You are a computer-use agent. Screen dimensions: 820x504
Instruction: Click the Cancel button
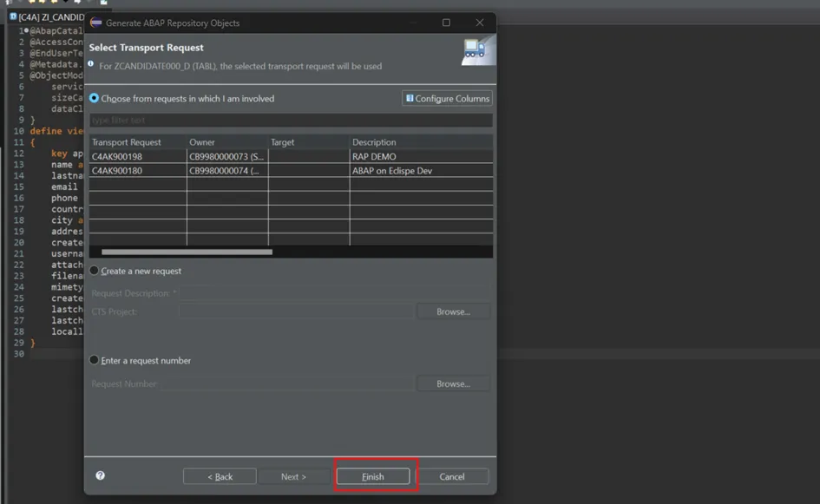[x=452, y=476]
